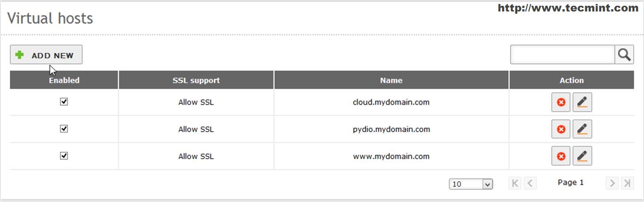This screenshot has width=644, height=202.
Task: Sort by the Name column header
Action: pyautogui.click(x=391, y=80)
